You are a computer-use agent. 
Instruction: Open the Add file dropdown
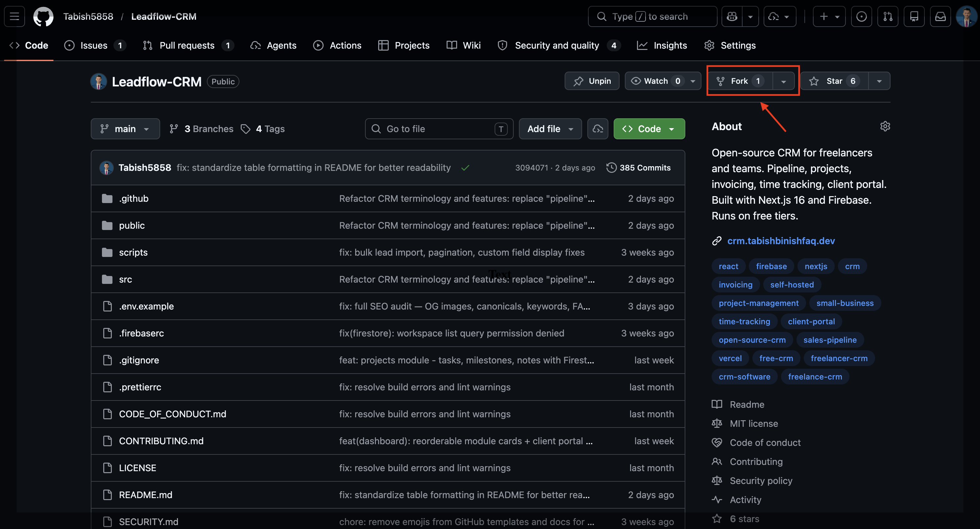[550, 129]
